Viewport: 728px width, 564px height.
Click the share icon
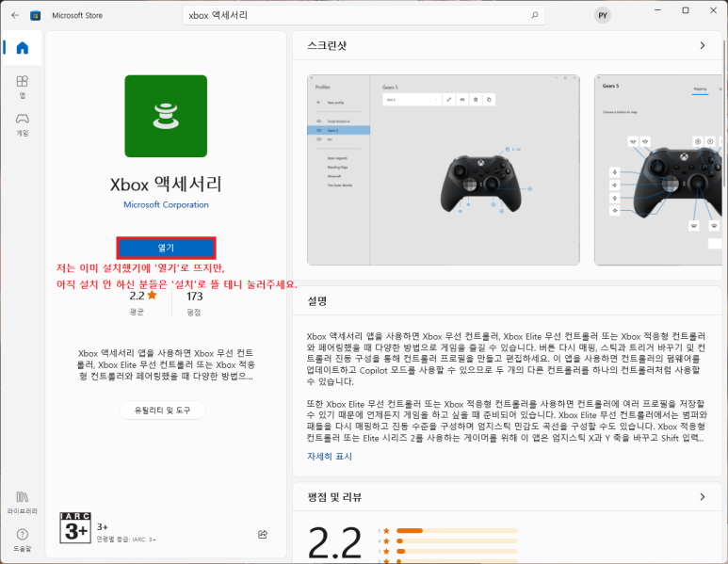point(263,534)
